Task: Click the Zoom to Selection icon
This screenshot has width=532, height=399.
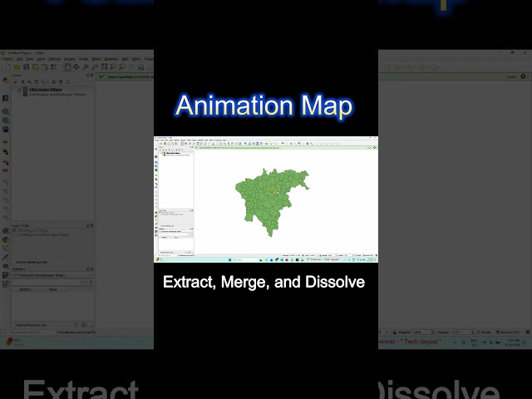Action: pyautogui.click(x=113, y=67)
